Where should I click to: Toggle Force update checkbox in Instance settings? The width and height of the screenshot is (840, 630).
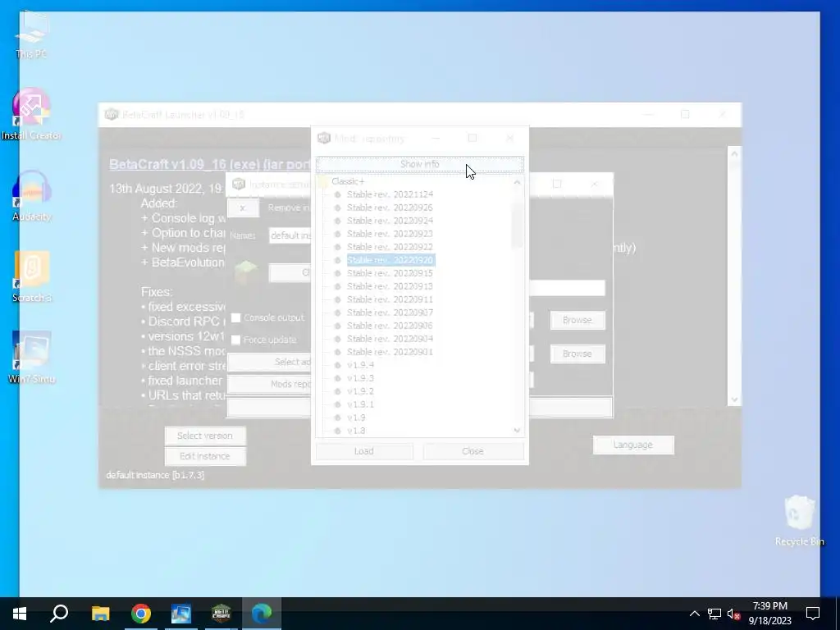coord(235,340)
